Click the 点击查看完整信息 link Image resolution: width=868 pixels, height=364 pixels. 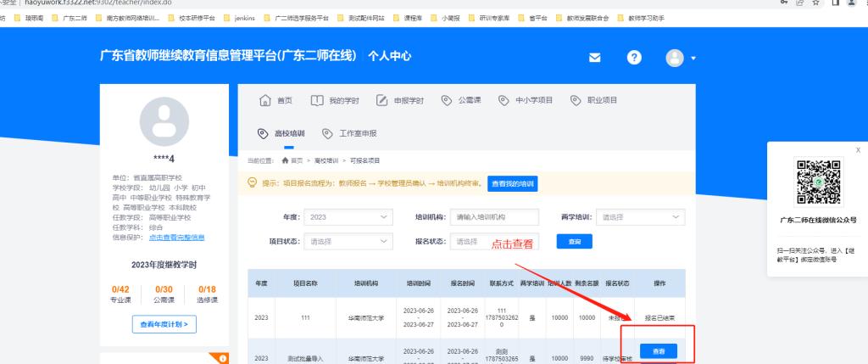pyautogui.click(x=176, y=237)
